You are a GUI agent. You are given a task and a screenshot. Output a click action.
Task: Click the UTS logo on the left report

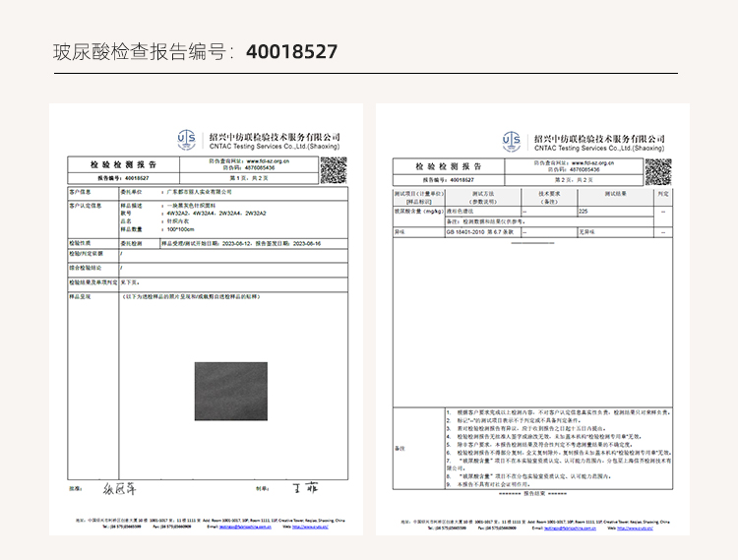[x=188, y=139]
